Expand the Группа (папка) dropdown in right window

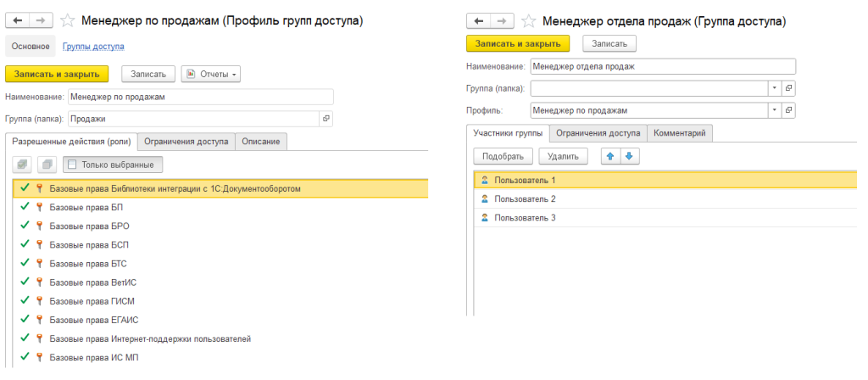[x=774, y=88]
